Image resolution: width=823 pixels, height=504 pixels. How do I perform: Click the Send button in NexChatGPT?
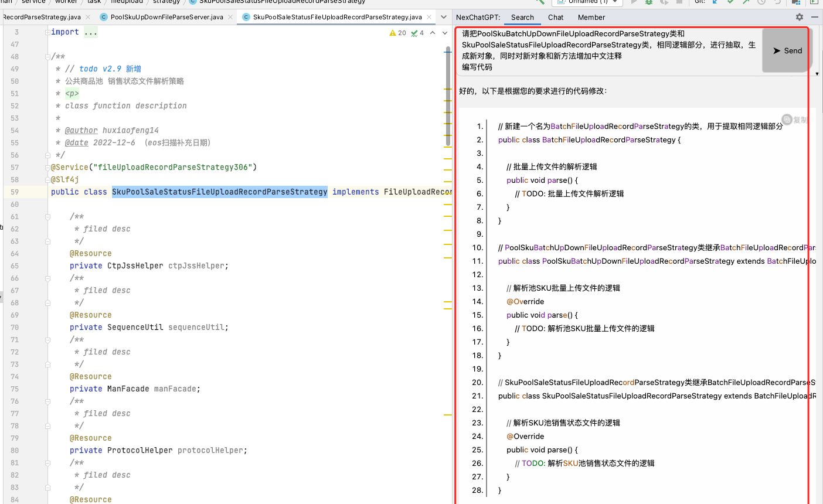click(787, 50)
